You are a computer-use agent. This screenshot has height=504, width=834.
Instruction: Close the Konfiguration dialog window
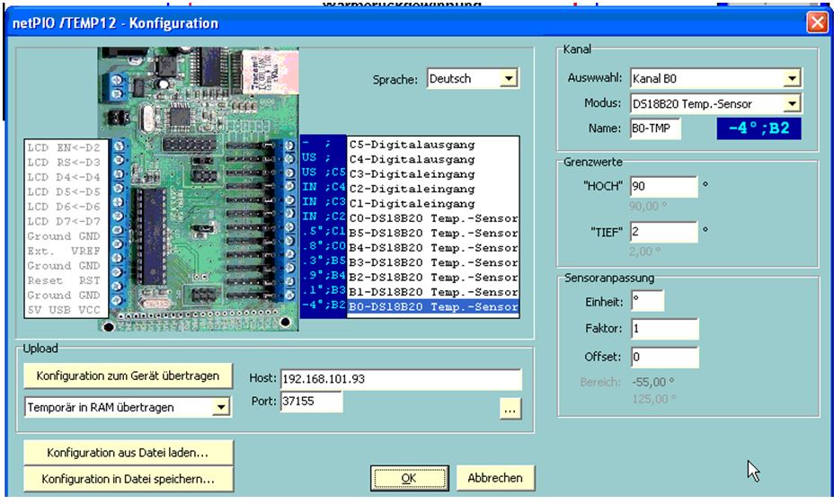click(x=817, y=22)
